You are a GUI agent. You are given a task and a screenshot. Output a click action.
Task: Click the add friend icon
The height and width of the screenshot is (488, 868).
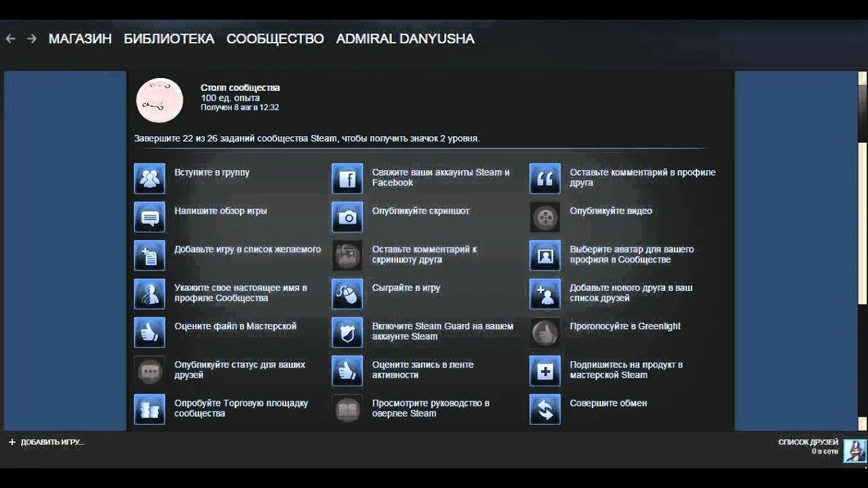coord(545,294)
